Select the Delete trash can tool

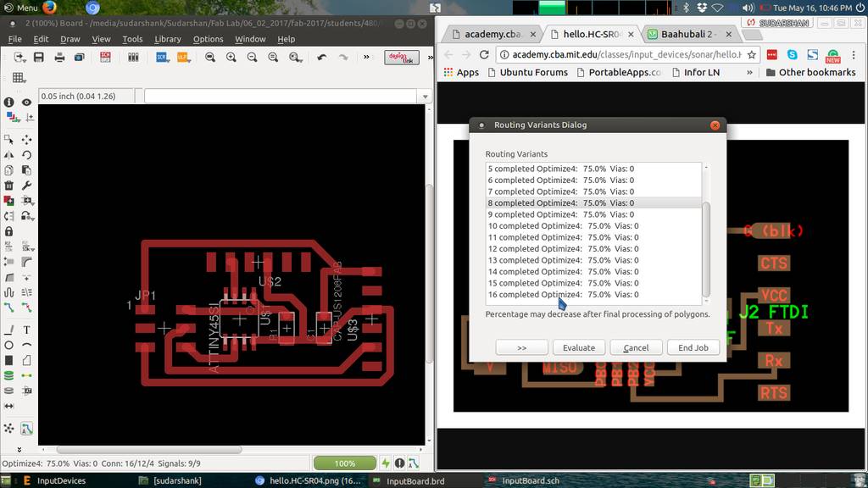(8, 186)
